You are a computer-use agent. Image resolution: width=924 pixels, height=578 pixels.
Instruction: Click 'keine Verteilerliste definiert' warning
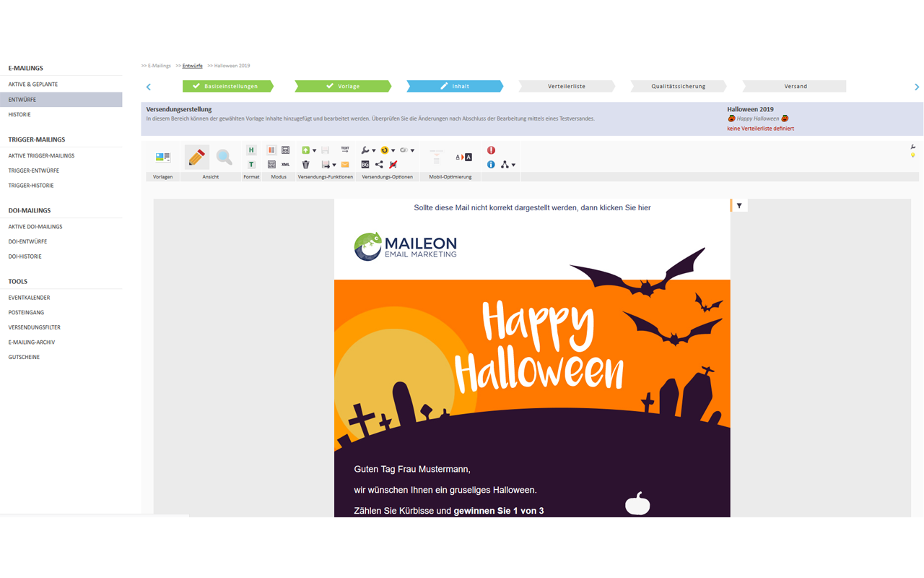click(760, 129)
